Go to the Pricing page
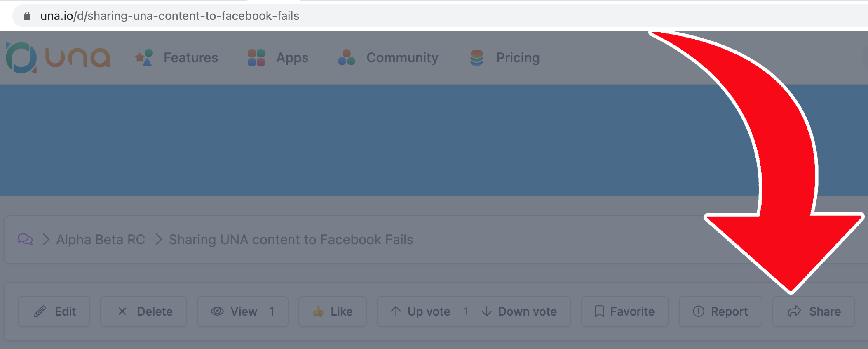 518,58
